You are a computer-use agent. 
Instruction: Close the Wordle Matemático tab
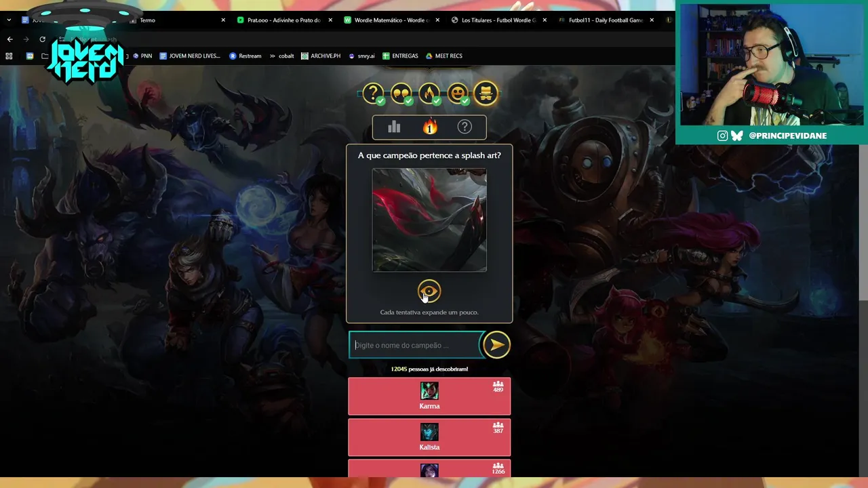[x=437, y=20]
